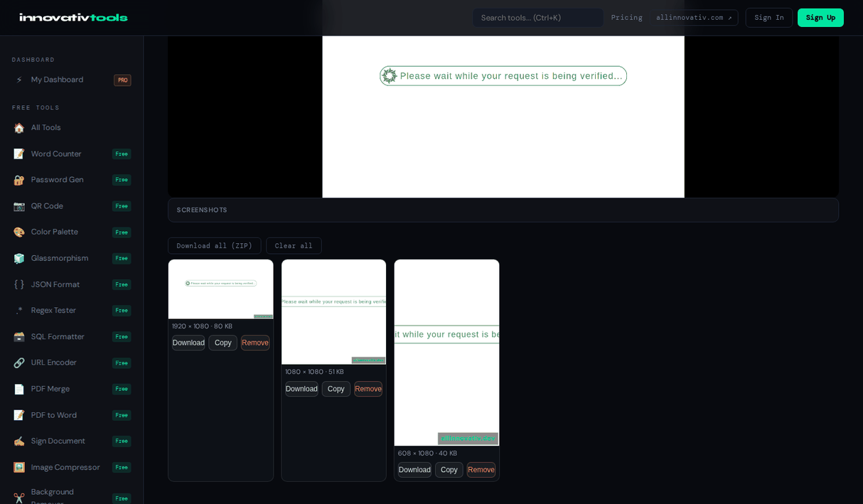Open My Dashboard in sidebar

coord(72,80)
